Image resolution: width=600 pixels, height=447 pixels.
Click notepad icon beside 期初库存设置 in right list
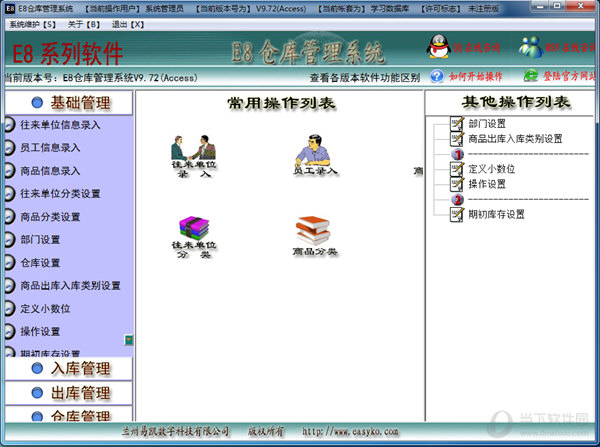point(457,214)
